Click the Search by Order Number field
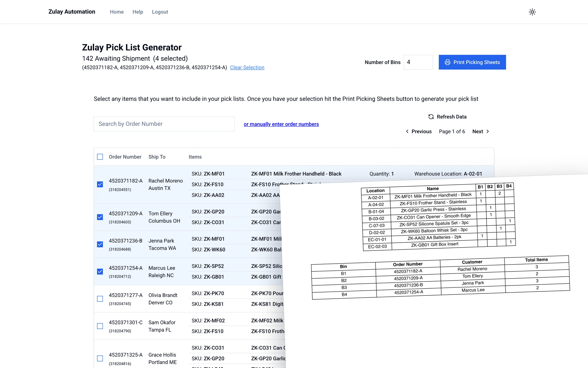Screen dimensions: 588x368 pyautogui.click(x=164, y=124)
